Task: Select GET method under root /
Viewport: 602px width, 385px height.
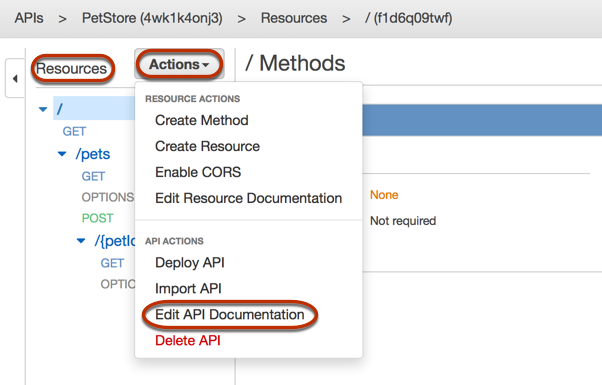Action: [x=74, y=132]
